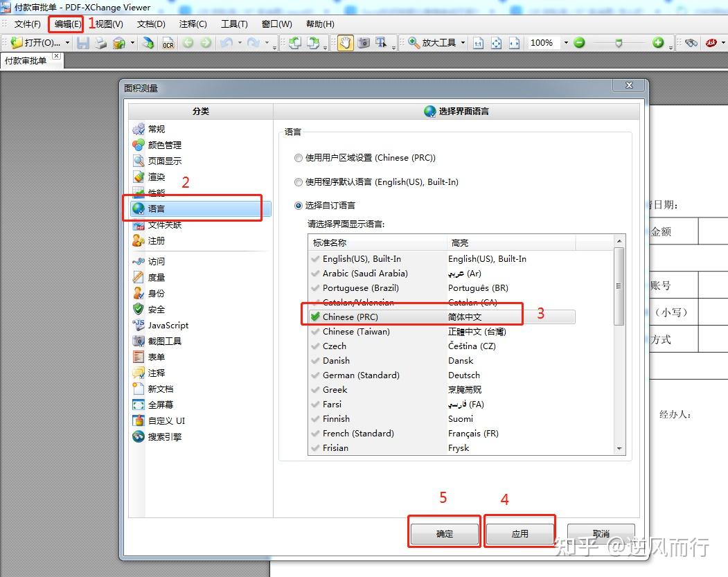Click the language list scroll-down arrow
728x577 pixels.
(619, 448)
